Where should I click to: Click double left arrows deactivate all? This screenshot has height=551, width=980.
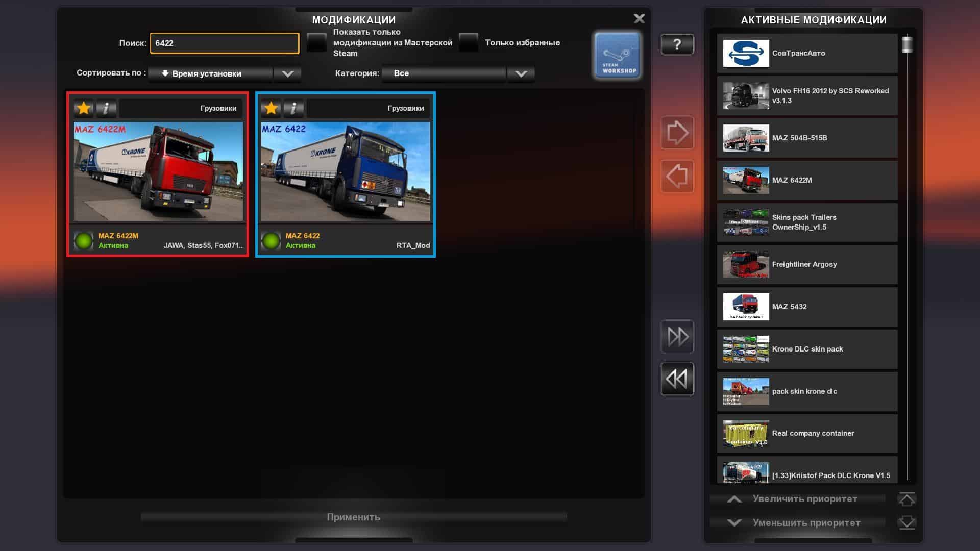[677, 379]
